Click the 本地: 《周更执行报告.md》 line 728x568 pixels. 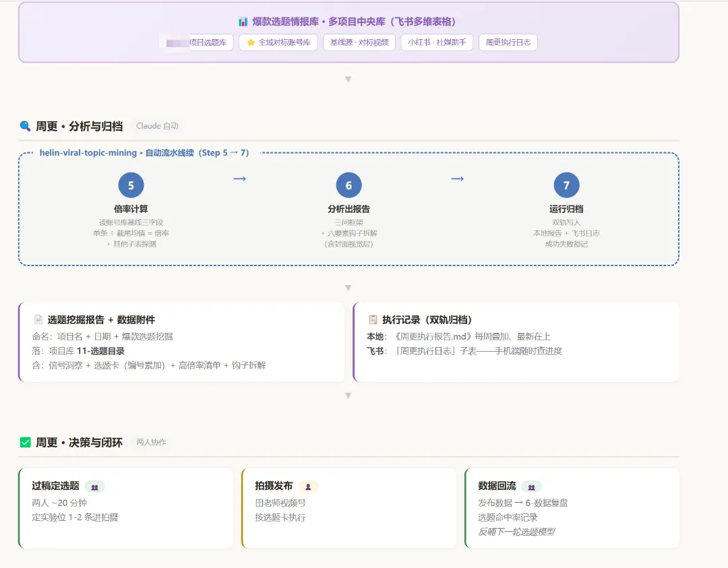459,336
